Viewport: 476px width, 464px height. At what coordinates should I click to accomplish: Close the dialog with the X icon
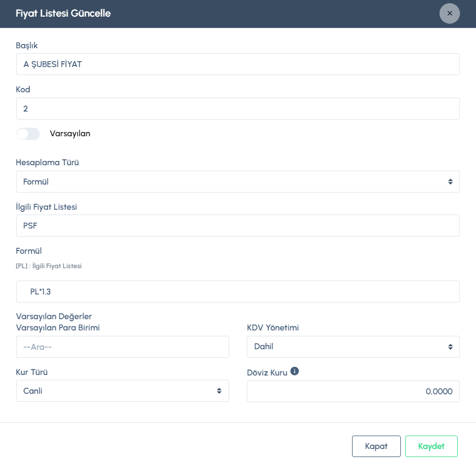click(450, 13)
